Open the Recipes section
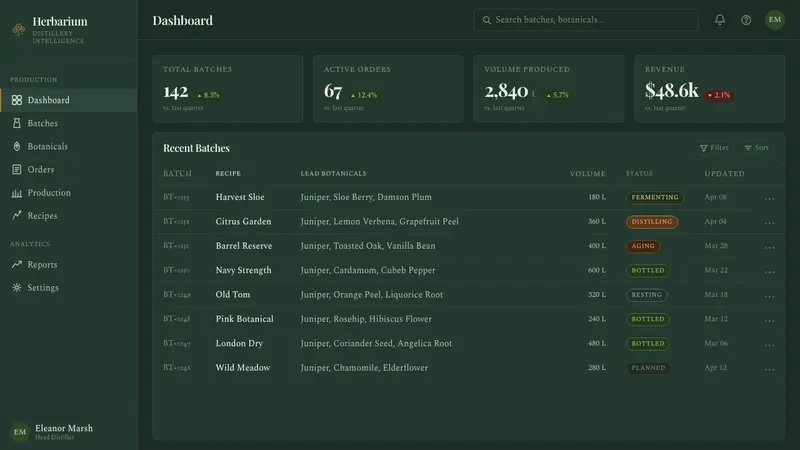This screenshot has width=800, height=450. click(x=68, y=216)
